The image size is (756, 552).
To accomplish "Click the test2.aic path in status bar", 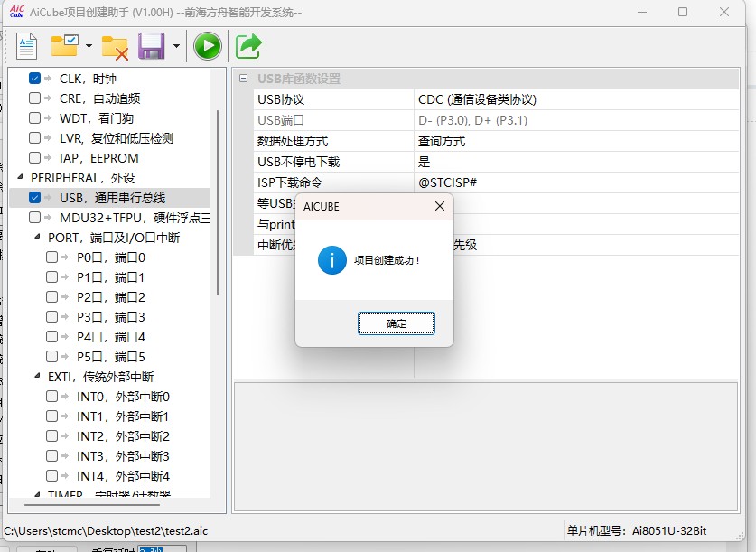I will [106, 531].
